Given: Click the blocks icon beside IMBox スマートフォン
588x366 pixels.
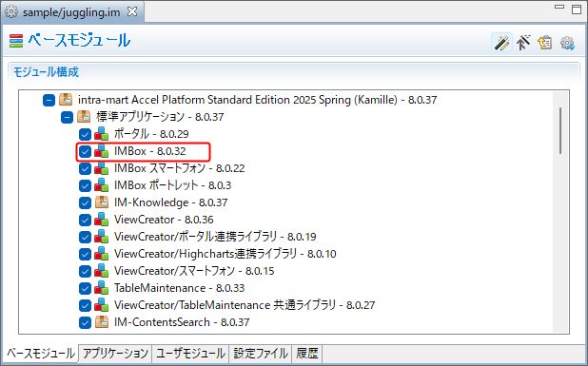Looking at the screenshot, I should 102,168.
